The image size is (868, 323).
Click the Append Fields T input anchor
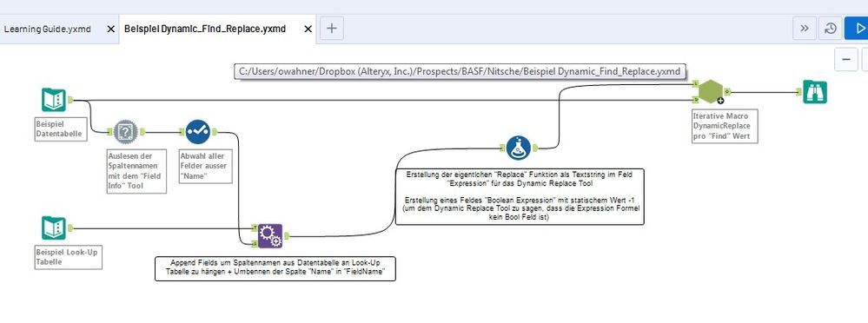(x=254, y=227)
